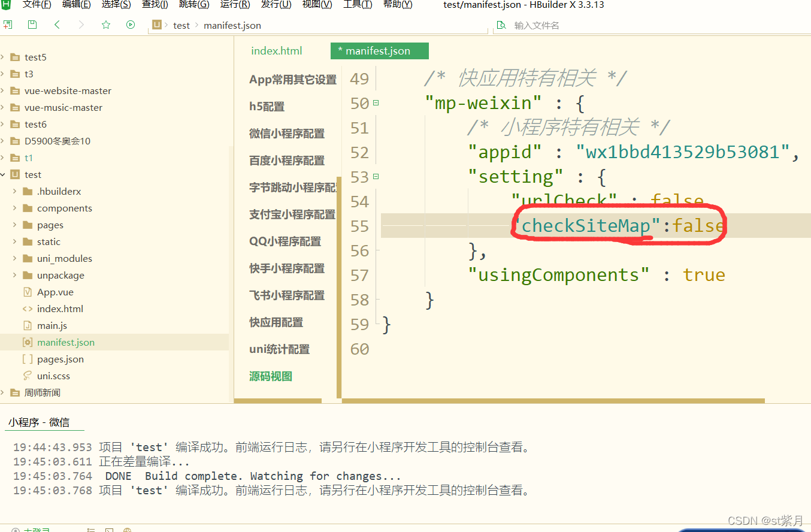The width and height of the screenshot is (811, 532).
Task: Open the 发行(U) menu
Action: [x=276, y=5]
